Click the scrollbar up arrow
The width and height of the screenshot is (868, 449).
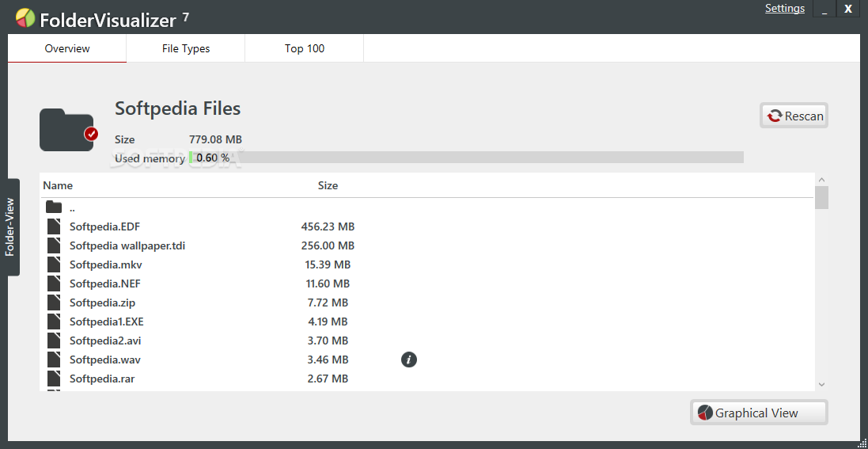(821, 180)
